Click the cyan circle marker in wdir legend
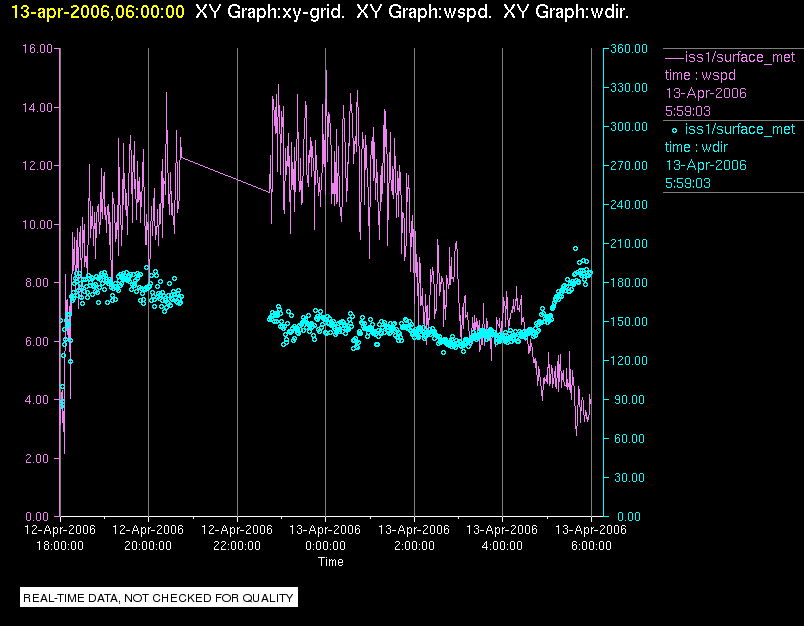The image size is (804, 626). pos(674,130)
